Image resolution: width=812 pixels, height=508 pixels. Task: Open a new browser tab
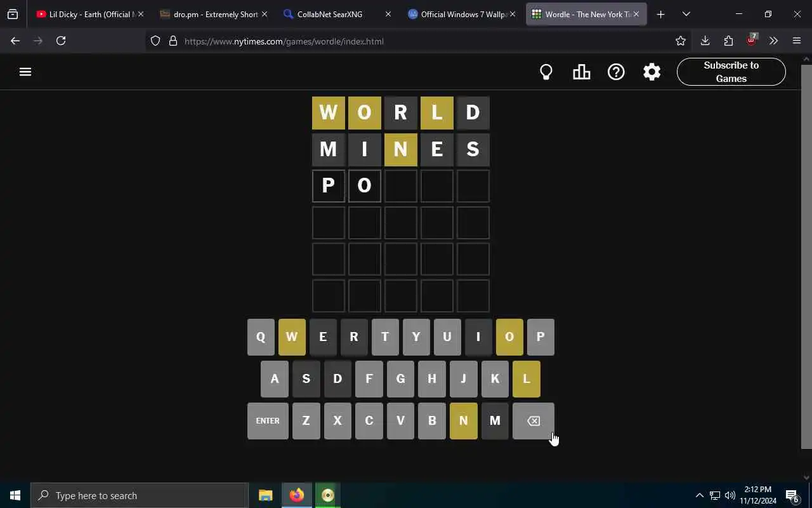pyautogui.click(x=660, y=14)
